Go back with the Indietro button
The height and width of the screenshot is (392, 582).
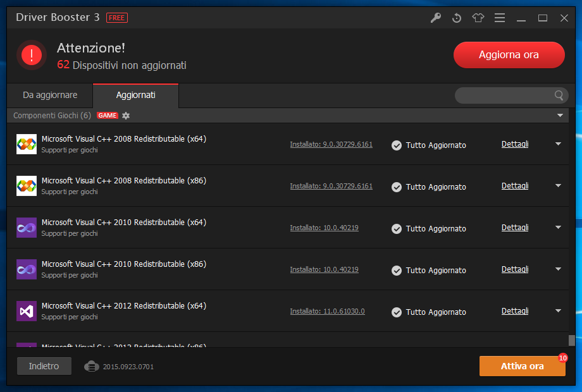click(x=44, y=366)
